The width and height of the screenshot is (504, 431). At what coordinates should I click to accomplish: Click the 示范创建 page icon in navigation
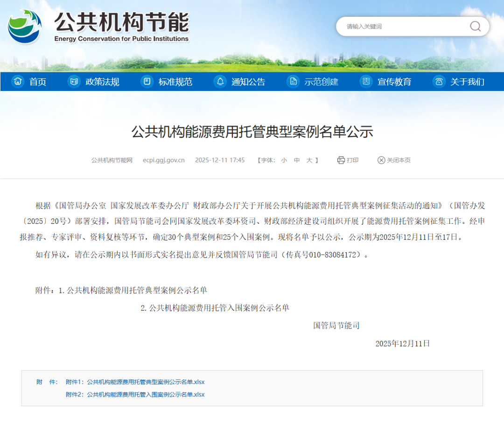click(293, 81)
